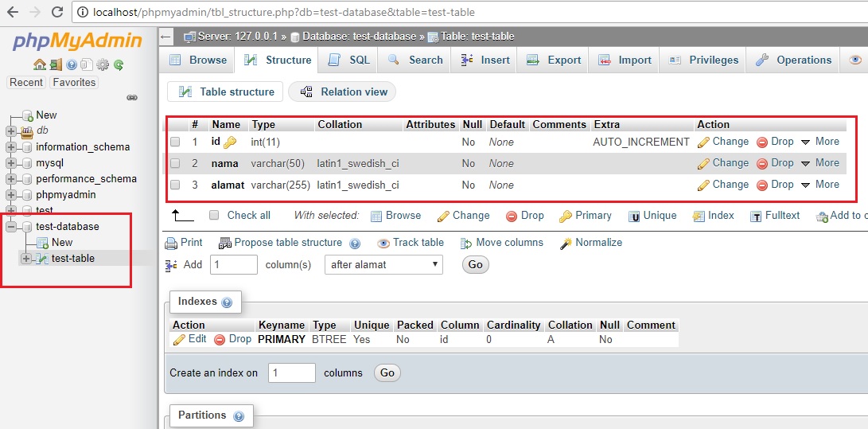Click the red Drop icon for PRIMARY index
This screenshot has height=429, width=868.
point(220,339)
